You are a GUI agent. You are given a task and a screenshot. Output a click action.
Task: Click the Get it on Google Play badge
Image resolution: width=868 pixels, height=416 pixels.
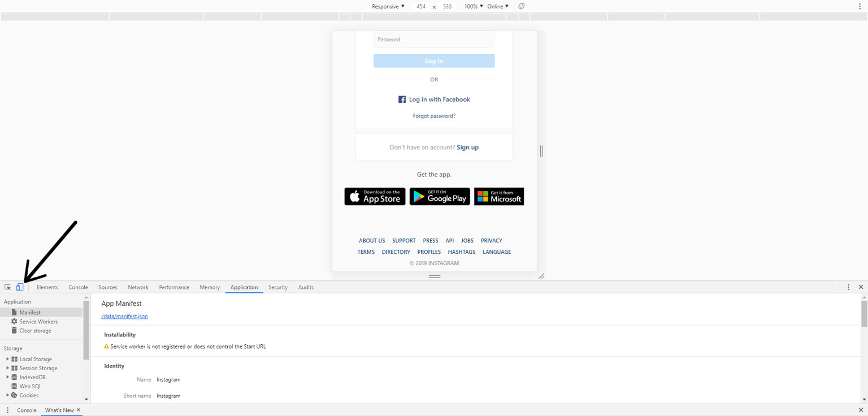(x=440, y=196)
